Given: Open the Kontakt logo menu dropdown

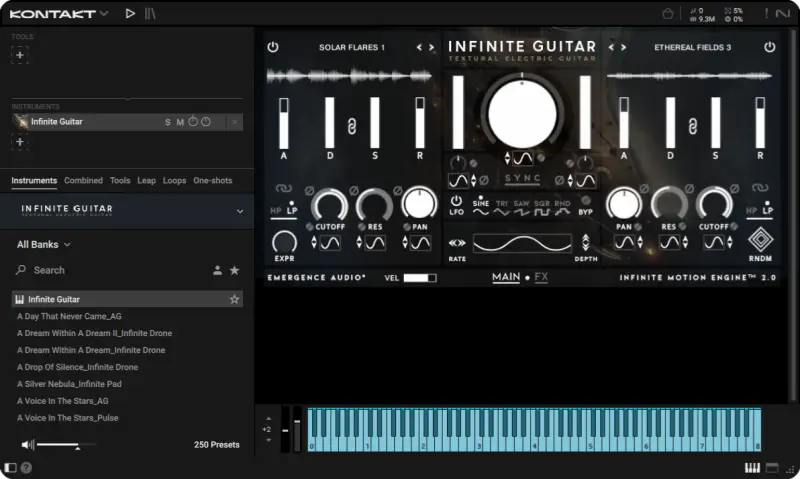Looking at the screenshot, I should coord(55,13).
